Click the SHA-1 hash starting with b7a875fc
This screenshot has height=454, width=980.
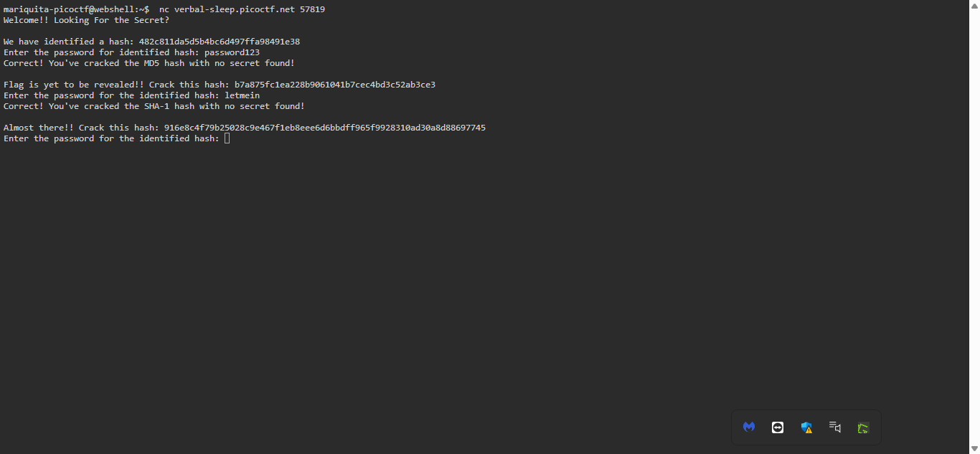(x=335, y=85)
